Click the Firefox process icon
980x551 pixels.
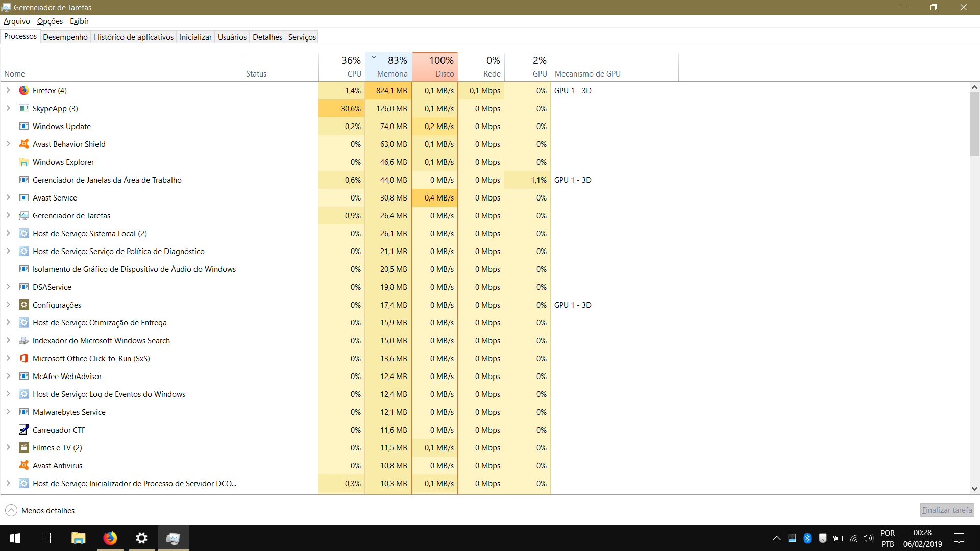point(23,90)
